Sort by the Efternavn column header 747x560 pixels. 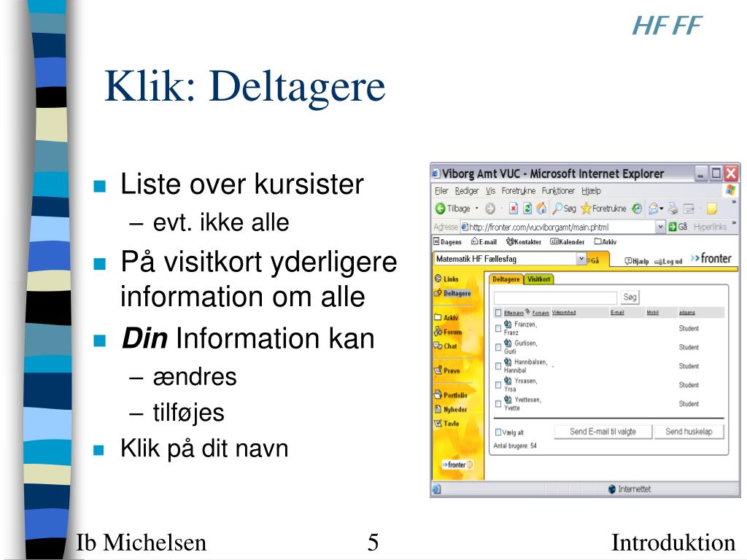tap(514, 313)
